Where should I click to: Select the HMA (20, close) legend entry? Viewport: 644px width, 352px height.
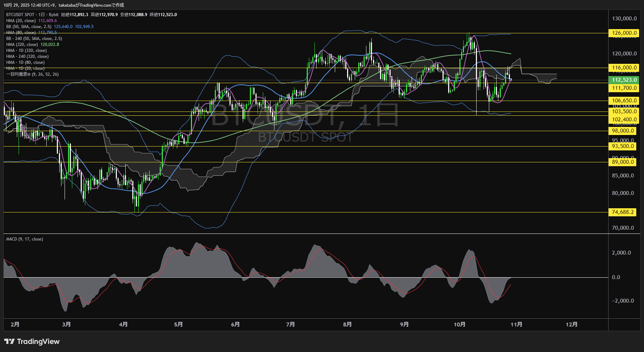coord(21,21)
